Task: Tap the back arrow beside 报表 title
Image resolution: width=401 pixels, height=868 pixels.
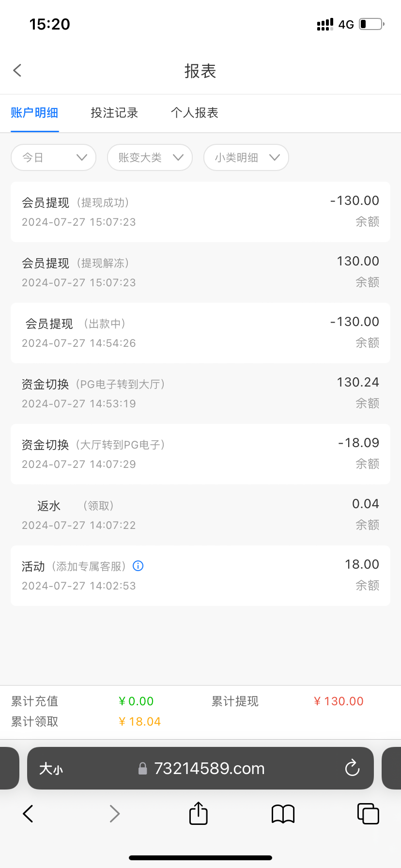Action: pos(18,71)
